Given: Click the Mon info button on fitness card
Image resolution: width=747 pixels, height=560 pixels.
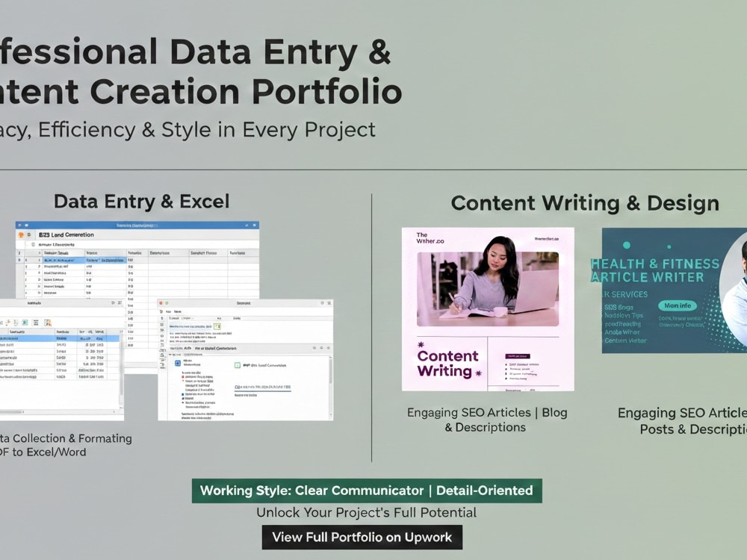Looking at the screenshot, I should [678, 305].
